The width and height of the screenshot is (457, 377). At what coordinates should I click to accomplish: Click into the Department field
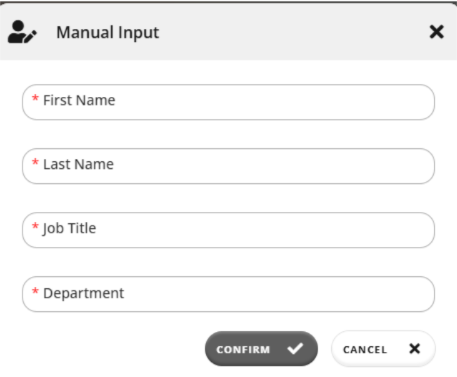tap(228, 294)
